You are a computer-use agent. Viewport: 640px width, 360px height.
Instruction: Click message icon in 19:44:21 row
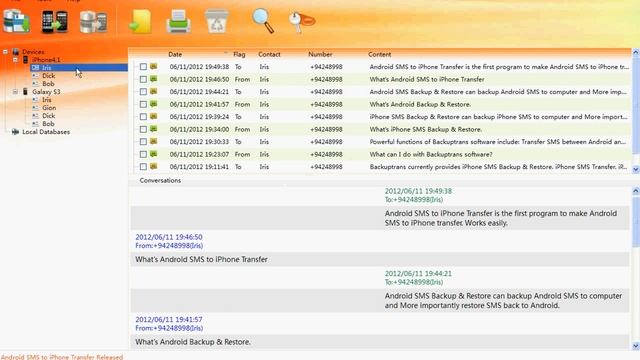153,91
